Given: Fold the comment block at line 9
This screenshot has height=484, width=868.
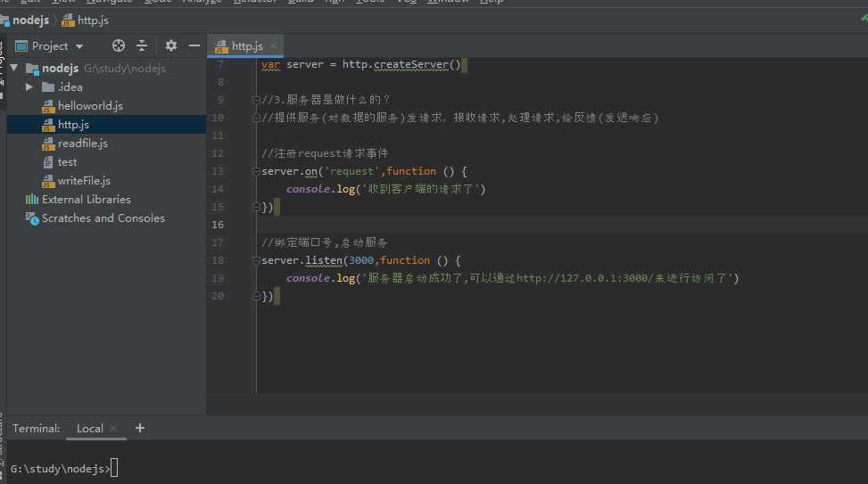Looking at the screenshot, I should (x=256, y=100).
